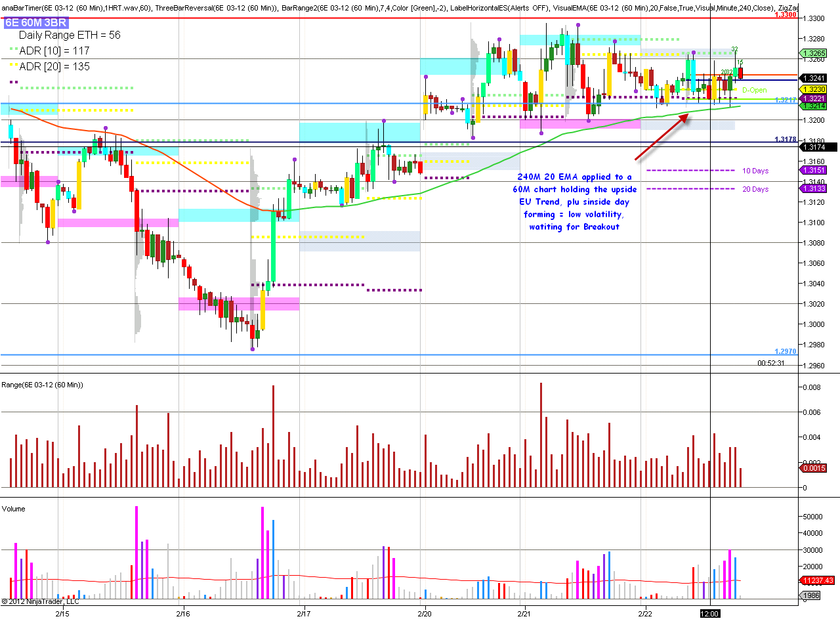Click the 1.2980 price axis label
Screen dimensions: 840x623
click(x=813, y=345)
